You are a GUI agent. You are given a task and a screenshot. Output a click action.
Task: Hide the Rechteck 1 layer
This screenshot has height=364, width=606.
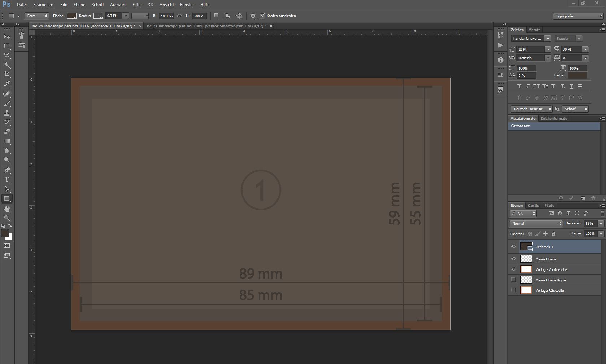(x=514, y=247)
